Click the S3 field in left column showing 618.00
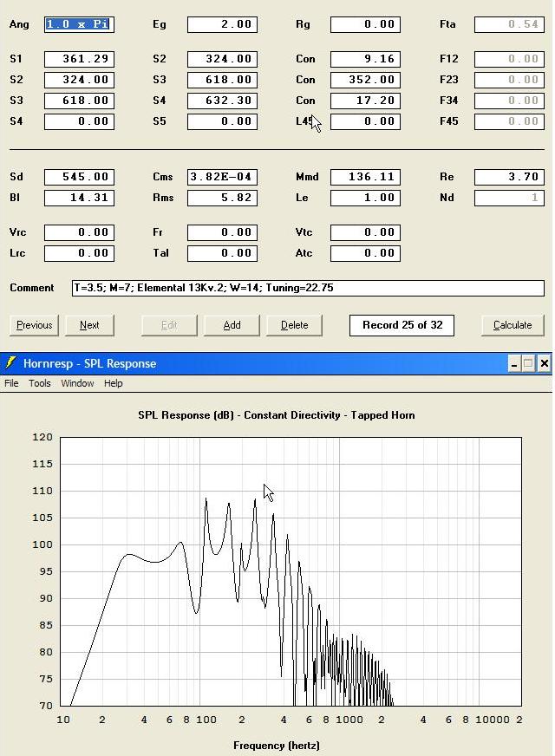Screen dimensions: 555x756 point(79,101)
